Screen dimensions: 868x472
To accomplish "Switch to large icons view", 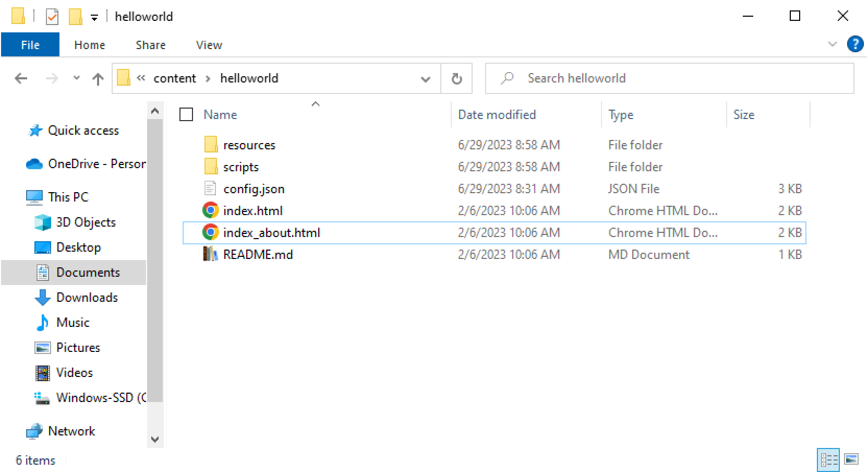I will pyautogui.click(x=851, y=459).
